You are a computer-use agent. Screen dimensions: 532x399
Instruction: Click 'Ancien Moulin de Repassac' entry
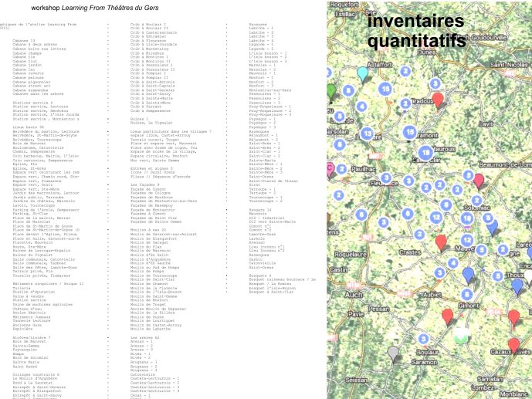158,309
